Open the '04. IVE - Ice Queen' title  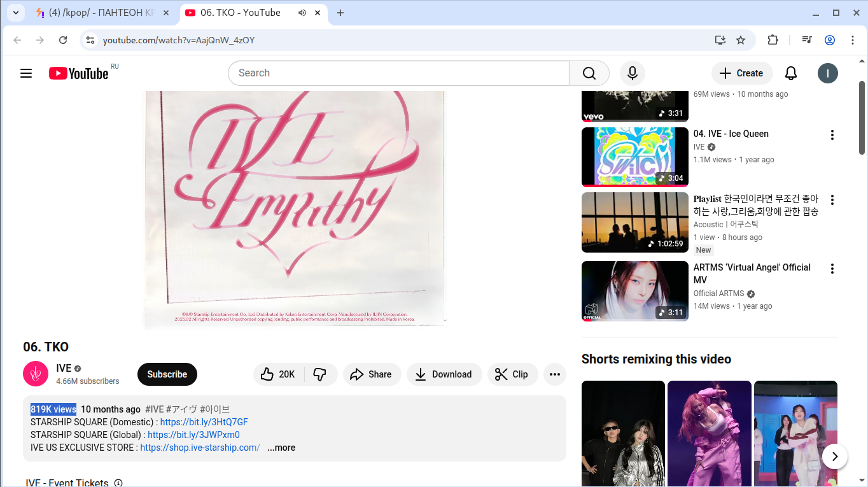pos(731,134)
